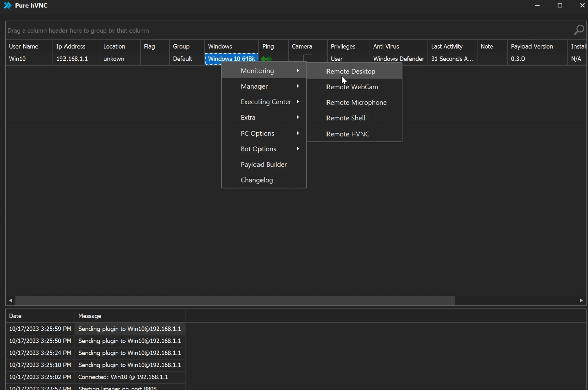Select the 0.3.0 payload version cell
The height and width of the screenshot is (390, 588).
(x=538, y=59)
